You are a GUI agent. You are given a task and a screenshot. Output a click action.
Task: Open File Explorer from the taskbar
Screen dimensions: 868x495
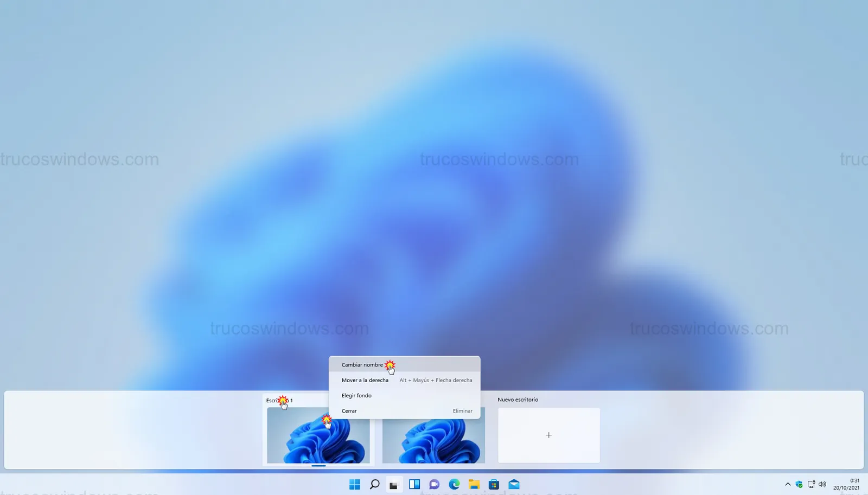tap(474, 484)
